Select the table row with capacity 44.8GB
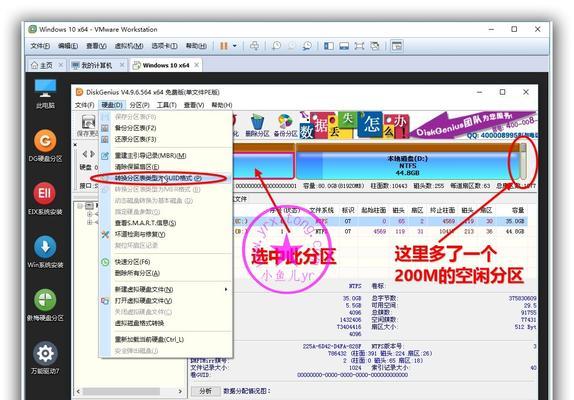This screenshot has height=400, width=574. click(x=381, y=231)
